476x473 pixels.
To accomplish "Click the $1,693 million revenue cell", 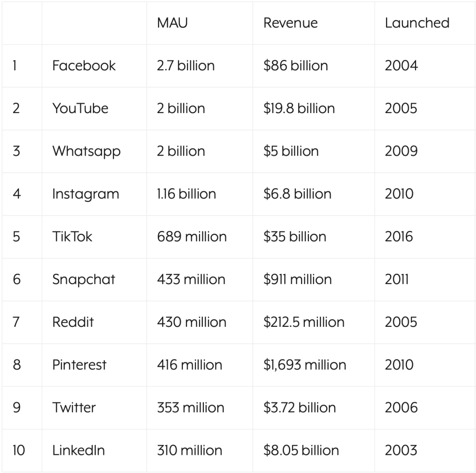I will [x=305, y=365].
